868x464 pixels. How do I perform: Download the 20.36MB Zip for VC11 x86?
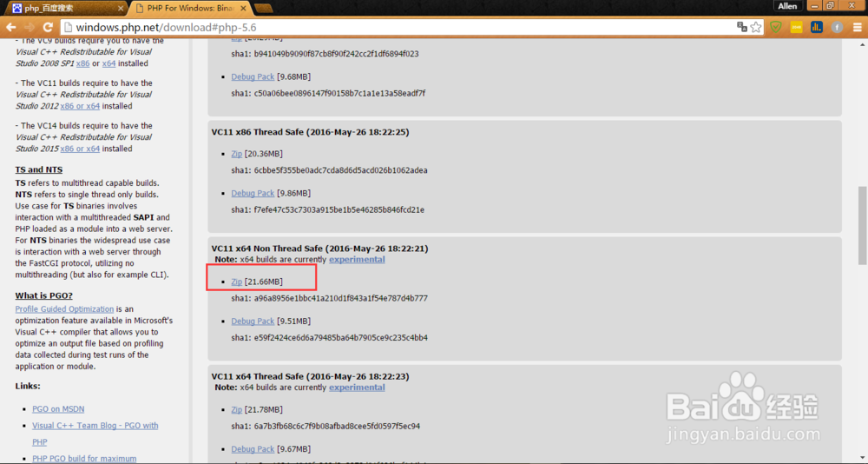tap(236, 154)
